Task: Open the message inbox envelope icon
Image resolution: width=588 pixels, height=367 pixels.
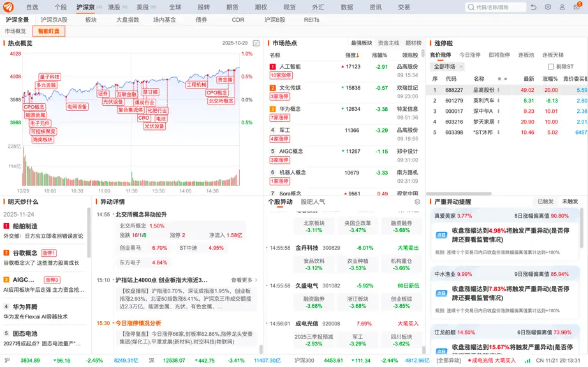Action: pyautogui.click(x=577, y=7)
